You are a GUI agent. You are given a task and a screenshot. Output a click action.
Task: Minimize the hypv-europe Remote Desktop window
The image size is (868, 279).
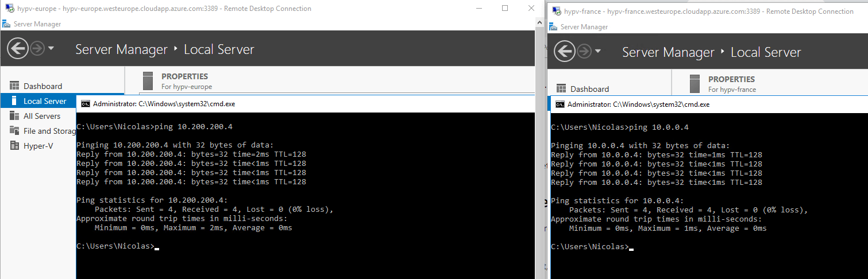[x=478, y=9]
